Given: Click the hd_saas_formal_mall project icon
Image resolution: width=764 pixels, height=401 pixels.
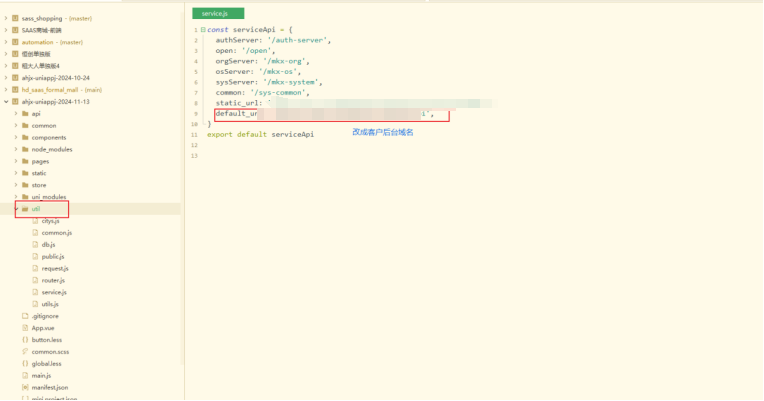Looking at the screenshot, I should click(x=15, y=90).
